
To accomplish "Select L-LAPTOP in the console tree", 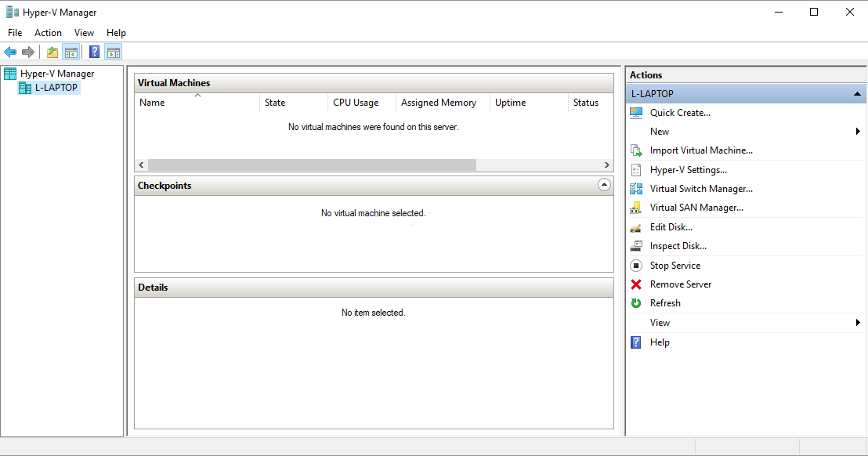I will (x=52, y=87).
